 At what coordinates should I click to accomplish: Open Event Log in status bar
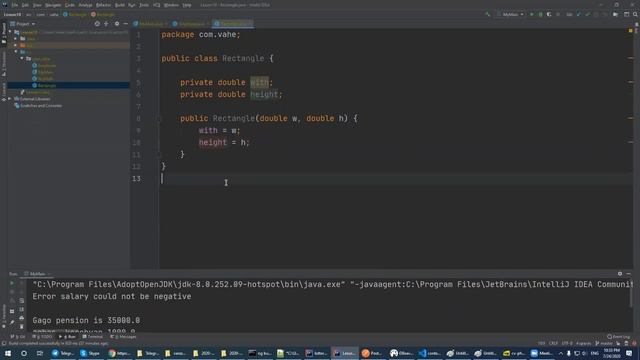(618, 337)
